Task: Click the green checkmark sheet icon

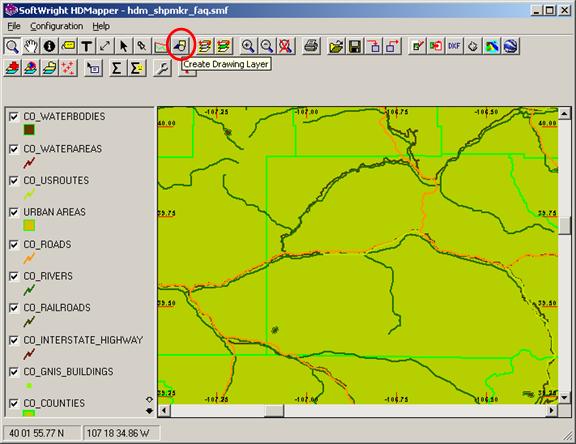Action: pos(417,46)
